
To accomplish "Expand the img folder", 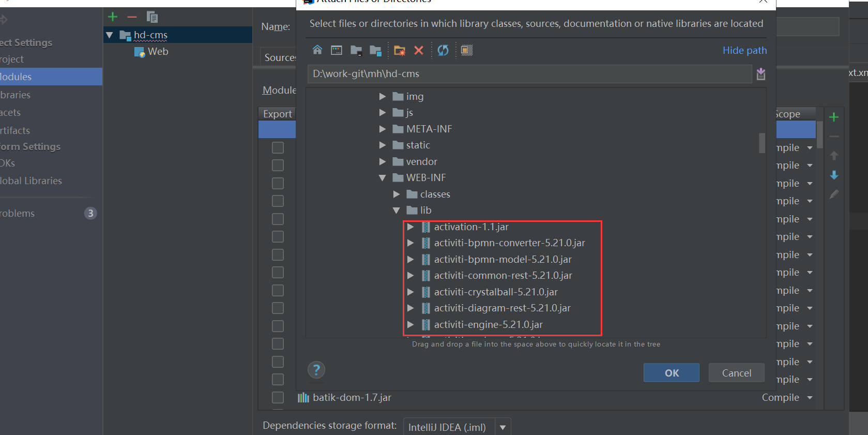I will [383, 96].
